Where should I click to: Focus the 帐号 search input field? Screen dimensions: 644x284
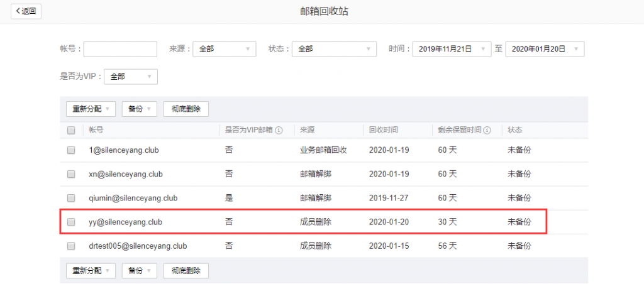click(120, 49)
